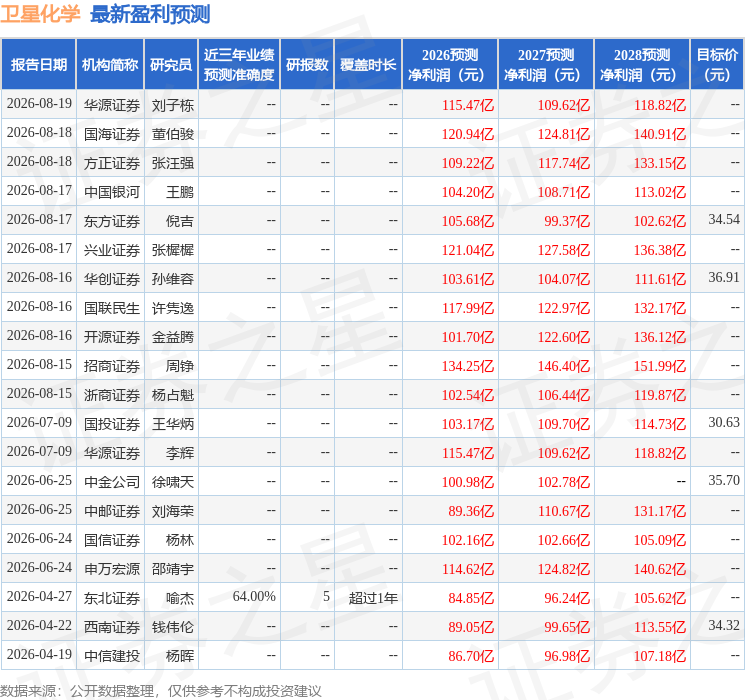Select the 申万宏源 institution cell

pyautogui.click(x=112, y=569)
